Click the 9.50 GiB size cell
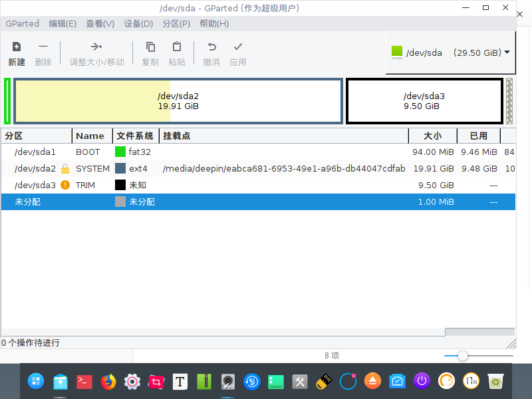Viewport: 532px width, 399px height. point(436,186)
